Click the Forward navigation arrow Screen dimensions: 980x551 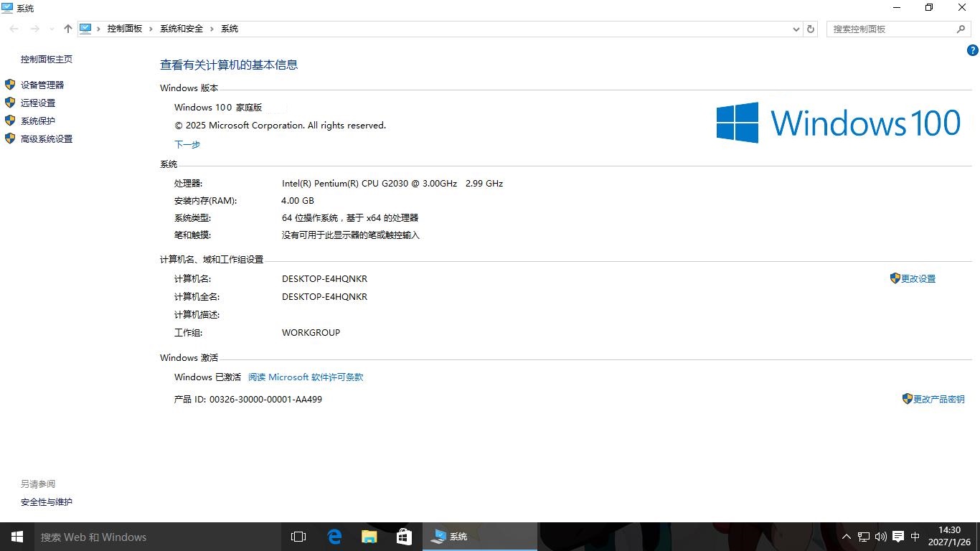pos(34,29)
